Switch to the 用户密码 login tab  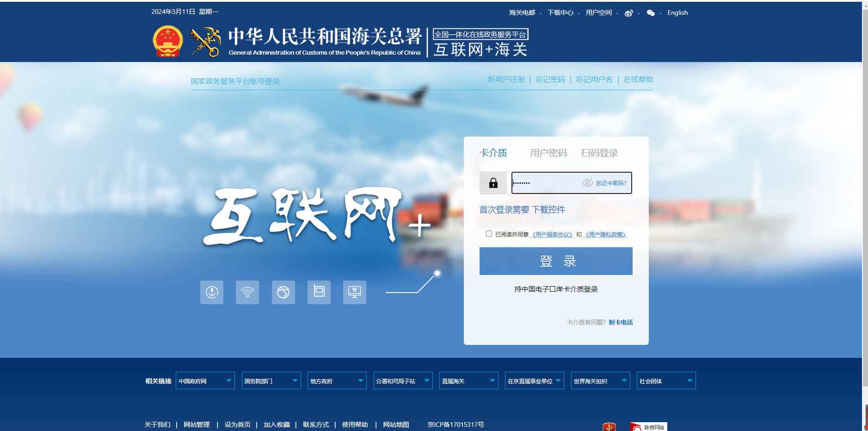click(548, 153)
